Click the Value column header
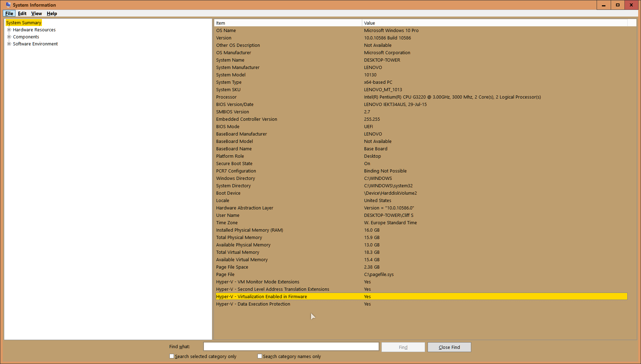The width and height of the screenshot is (641, 364). tap(495, 23)
